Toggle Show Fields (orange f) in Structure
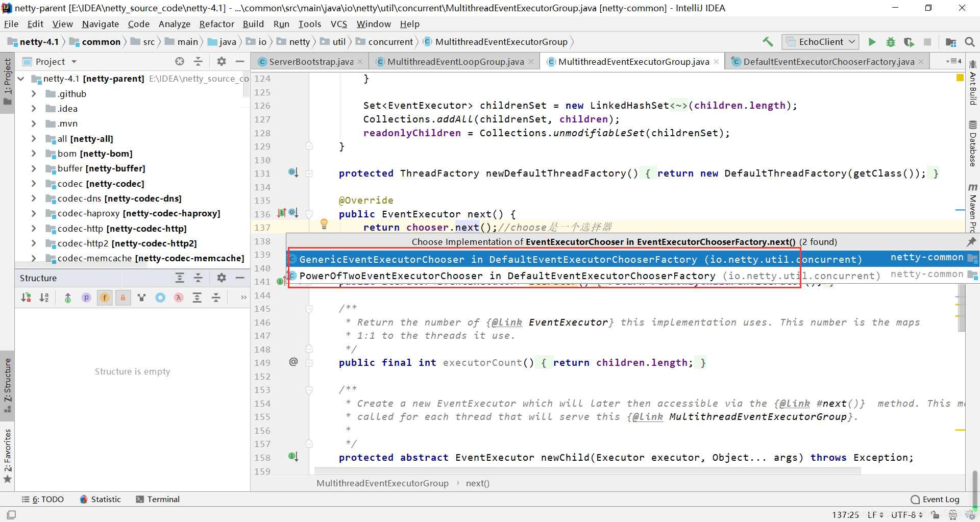The height and width of the screenshot is (522, 980). tap(105, 297)
